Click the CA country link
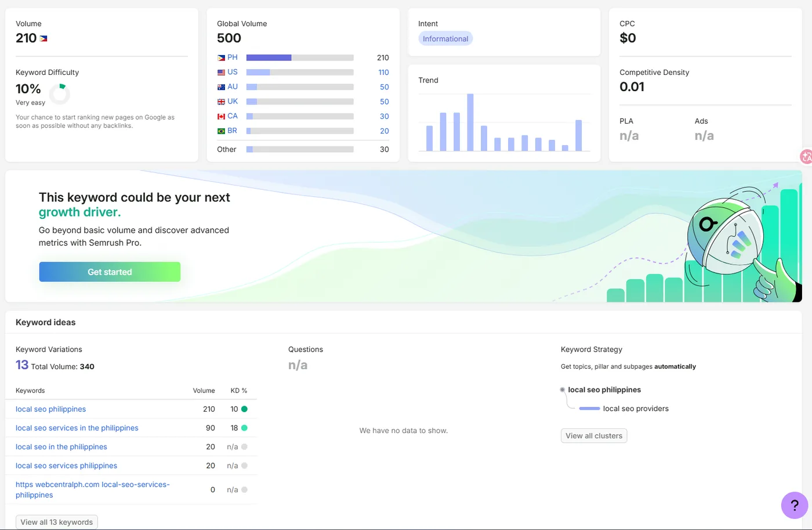This screenshot has width=812, height=530. 233,116
